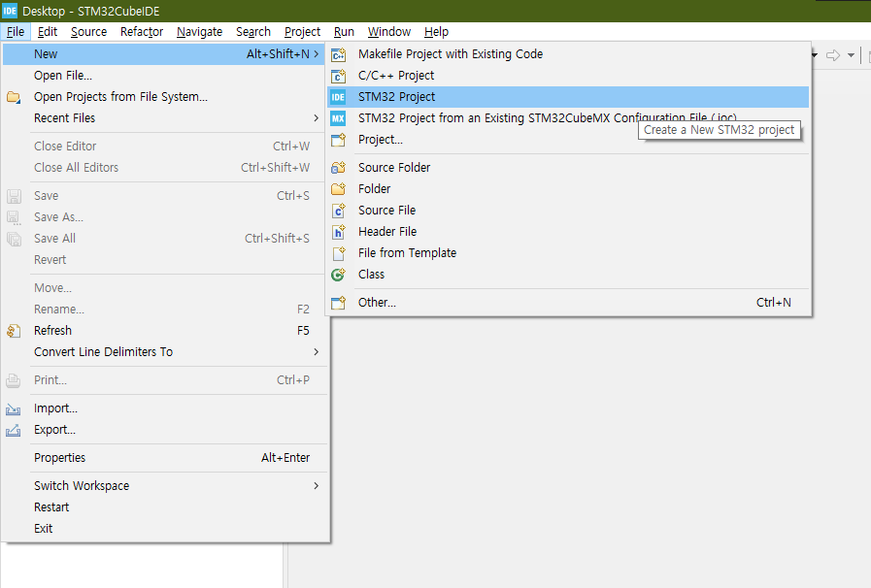Viewport: 871px width, 588px height.
Task: Select Export... in File menu
Action: (163, 430)
